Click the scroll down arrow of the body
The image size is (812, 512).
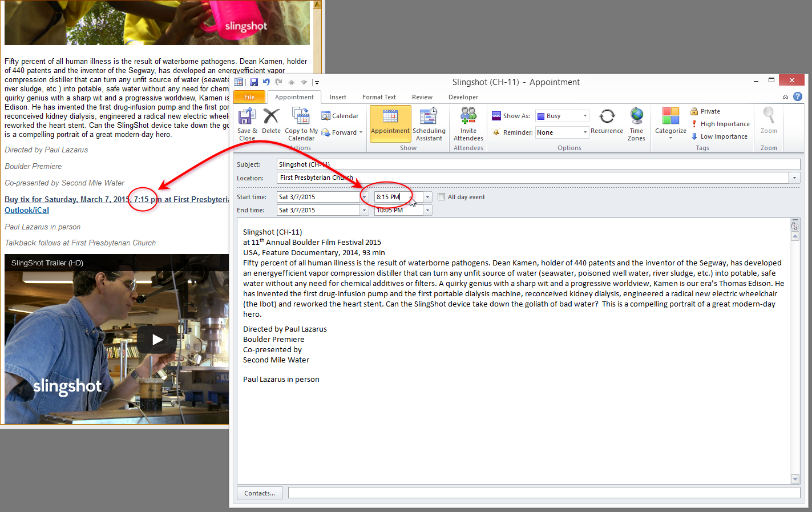coord(795,479)
